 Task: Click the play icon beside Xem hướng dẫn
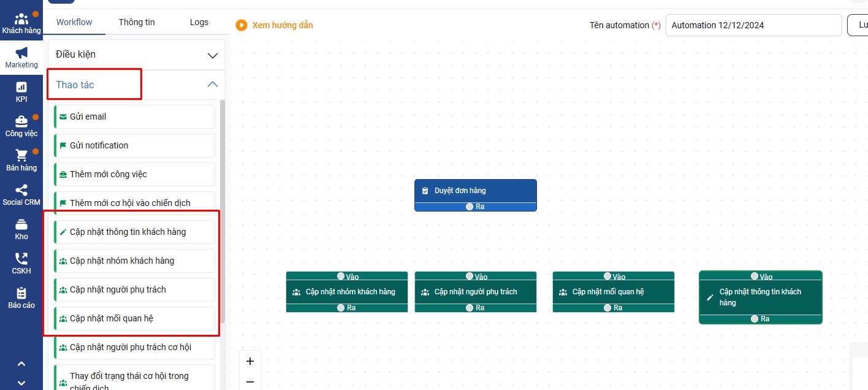242,25
